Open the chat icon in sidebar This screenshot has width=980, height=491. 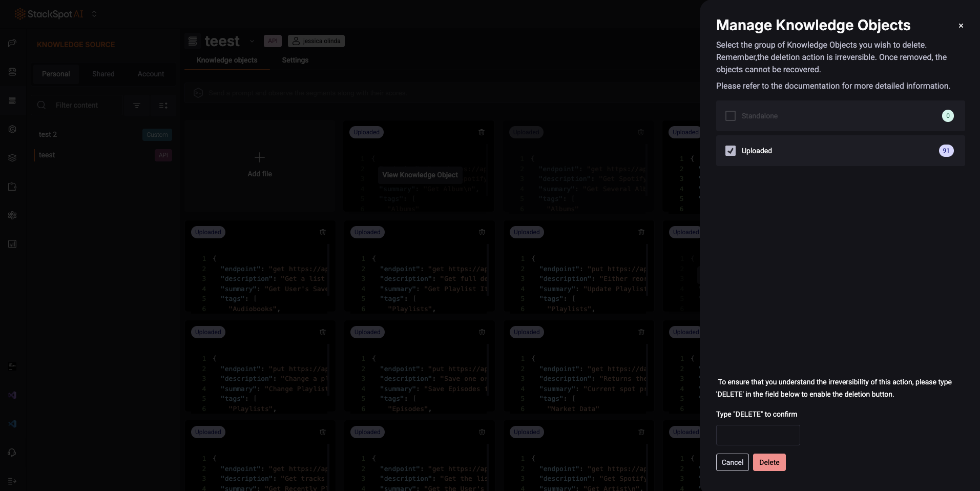(12, 43)
